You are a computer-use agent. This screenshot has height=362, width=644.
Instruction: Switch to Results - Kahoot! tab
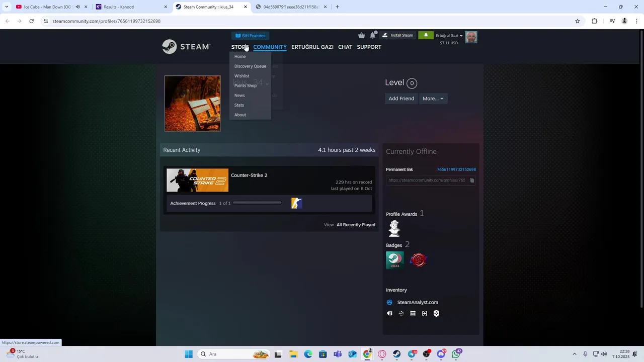point(132,7)
